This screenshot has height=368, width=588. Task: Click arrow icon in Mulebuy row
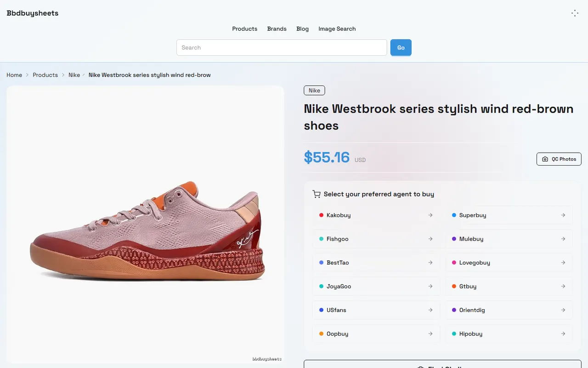click(563, 239)
